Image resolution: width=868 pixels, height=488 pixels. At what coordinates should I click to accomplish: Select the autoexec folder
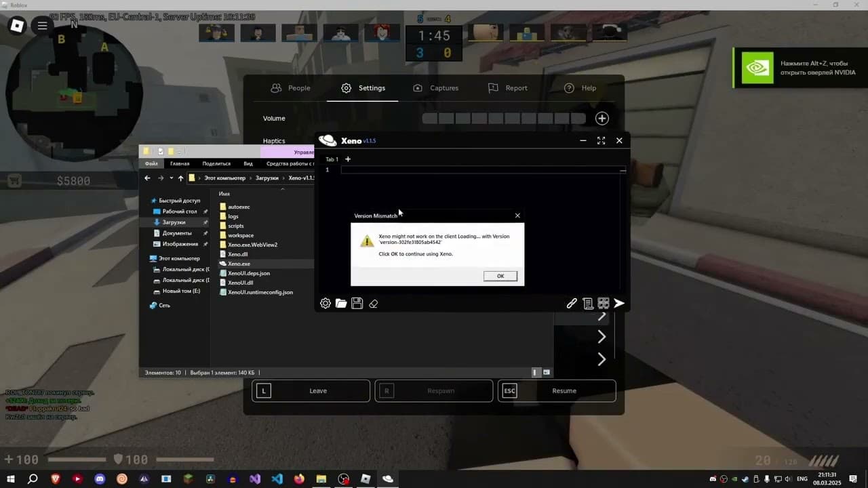235,207
